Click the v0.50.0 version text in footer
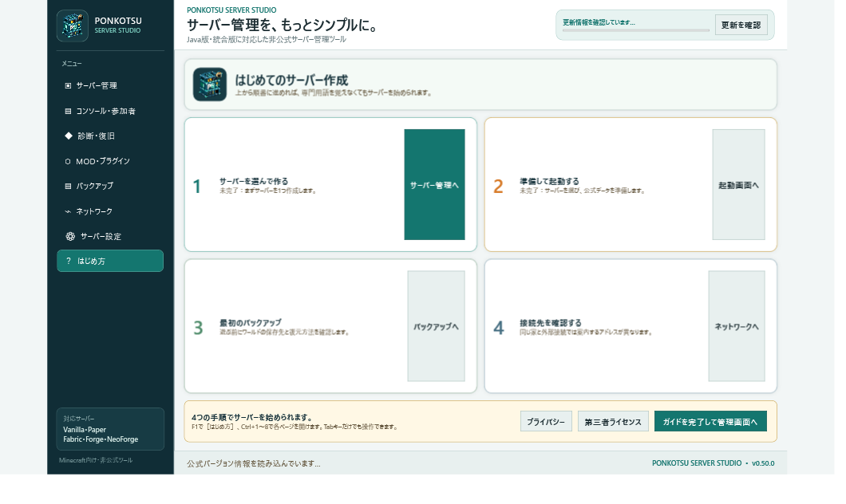Screen dimensions: 846x504 pos(763,463)
